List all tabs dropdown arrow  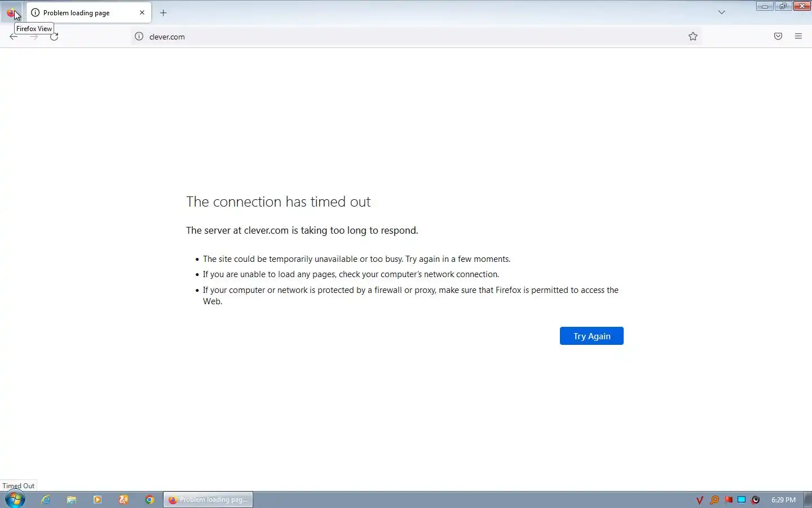coord(722,12)
